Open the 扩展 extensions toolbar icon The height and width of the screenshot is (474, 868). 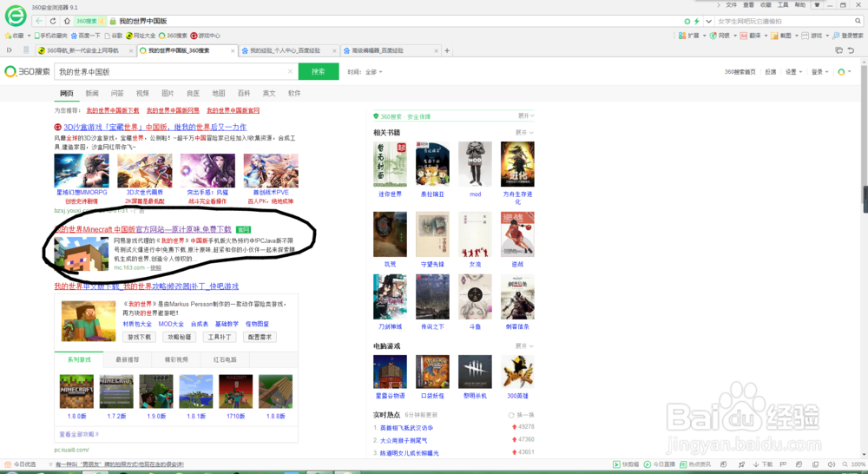pyautogui.click(x=689, y=36)
